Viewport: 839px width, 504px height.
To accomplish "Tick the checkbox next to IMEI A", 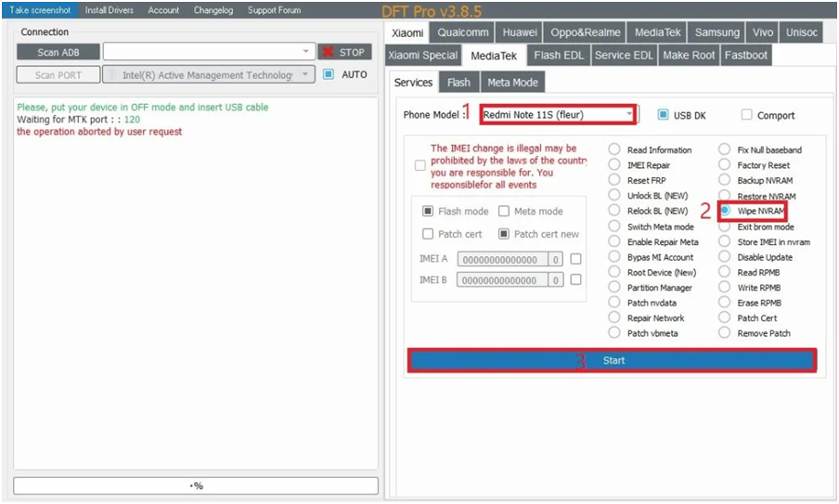I will 575,259.
